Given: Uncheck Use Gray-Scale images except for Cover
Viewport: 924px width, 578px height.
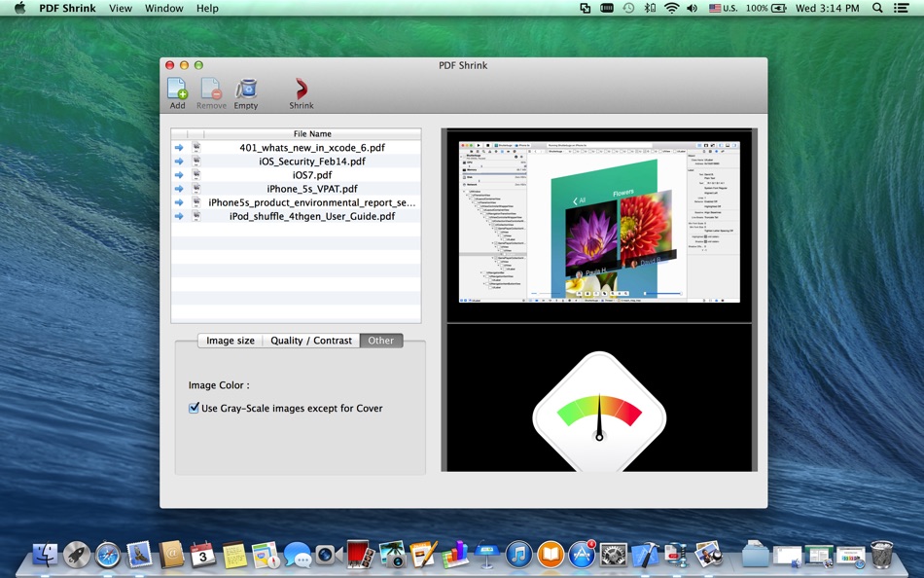Looking at the screenshot, I should tap(194, 408).
